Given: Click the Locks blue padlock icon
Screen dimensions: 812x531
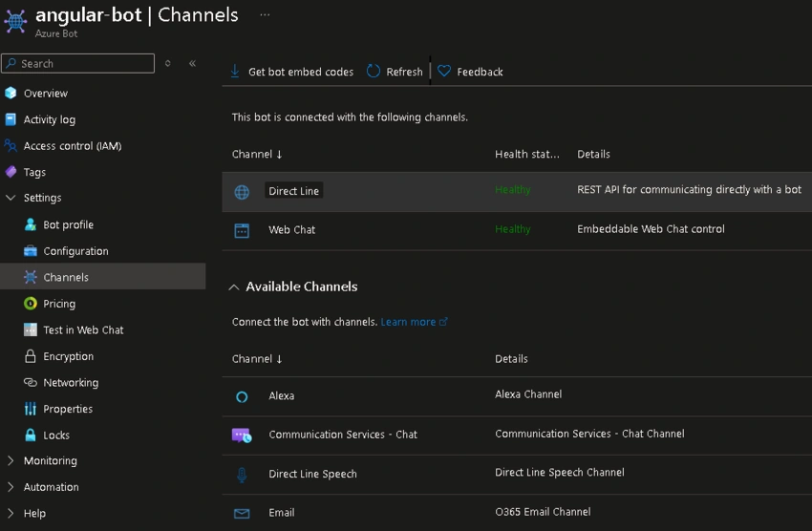Looking at the screenshot, I should click(x=31, y=435).
